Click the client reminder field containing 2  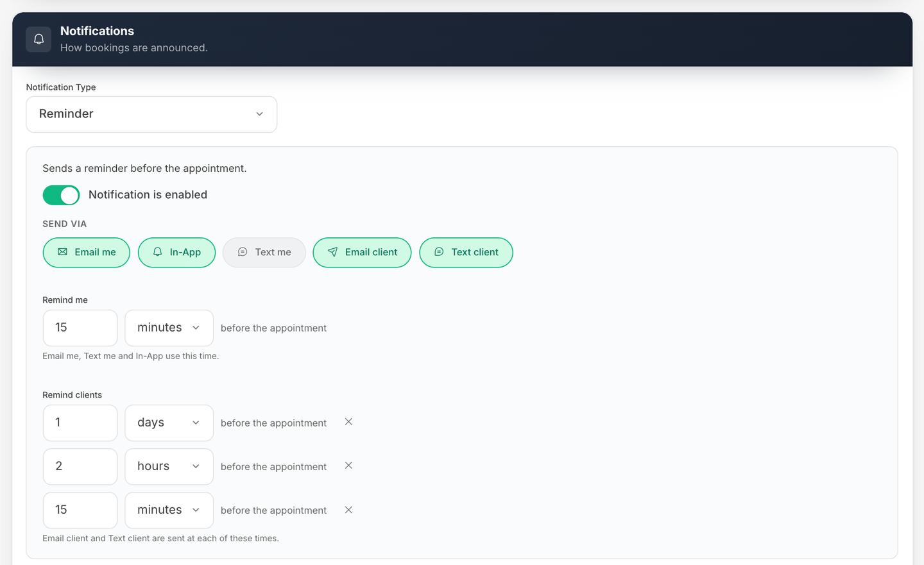(80, 466)
